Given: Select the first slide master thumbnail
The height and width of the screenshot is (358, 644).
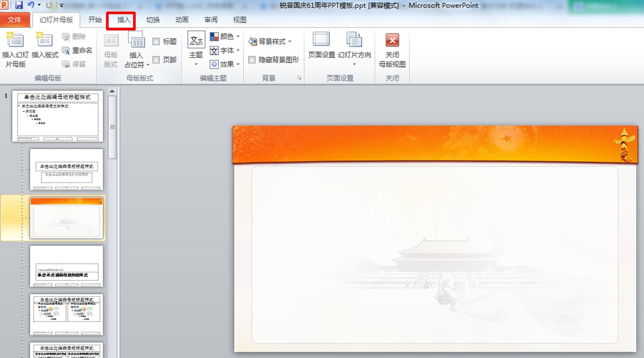Looking at the screenshot, I should point(58,116).
